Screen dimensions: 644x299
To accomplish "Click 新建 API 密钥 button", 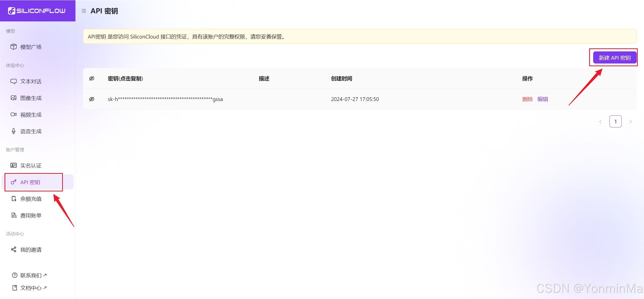I will pyautogui.click(x=614, y=58).
